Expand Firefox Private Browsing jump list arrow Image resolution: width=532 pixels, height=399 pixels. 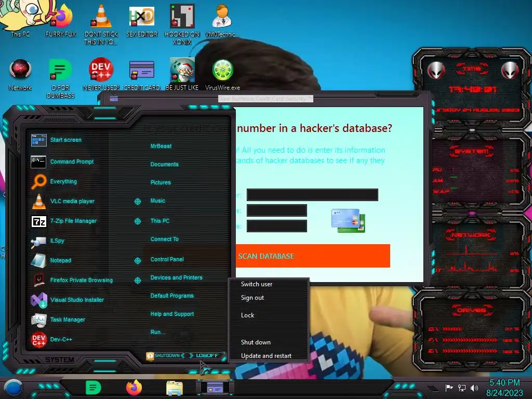(x=137, y=280)
